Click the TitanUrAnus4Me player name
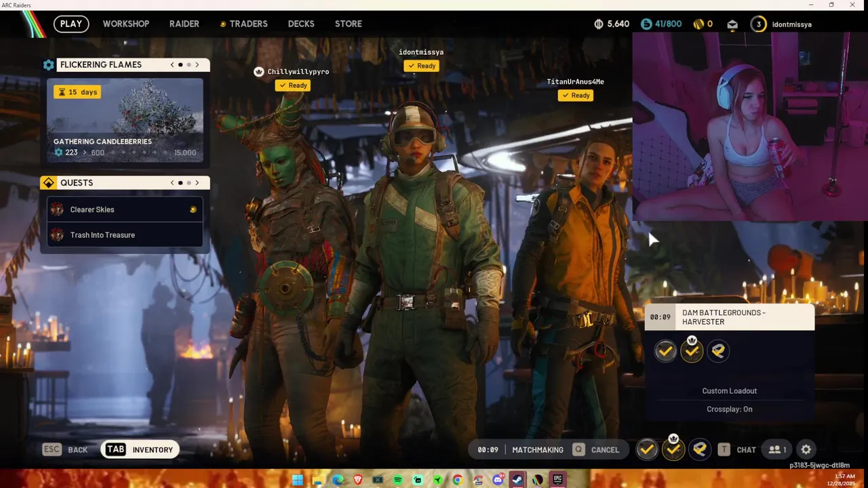 (576, 82)
